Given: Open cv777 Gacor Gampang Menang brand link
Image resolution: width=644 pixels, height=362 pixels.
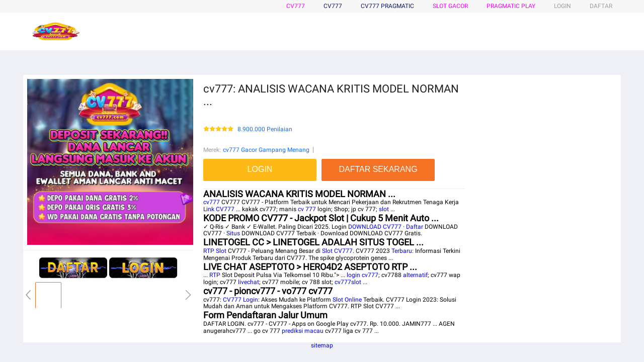Looking at the screenshot, I should point(266,150).
